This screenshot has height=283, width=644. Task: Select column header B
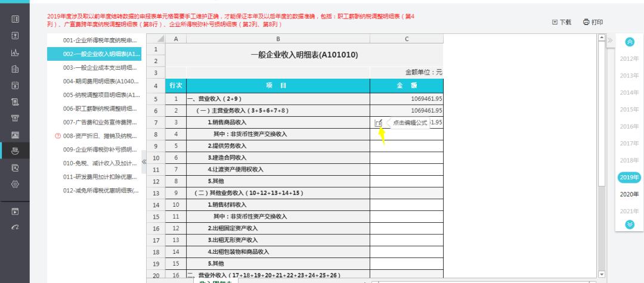click(x=278, y=39)
